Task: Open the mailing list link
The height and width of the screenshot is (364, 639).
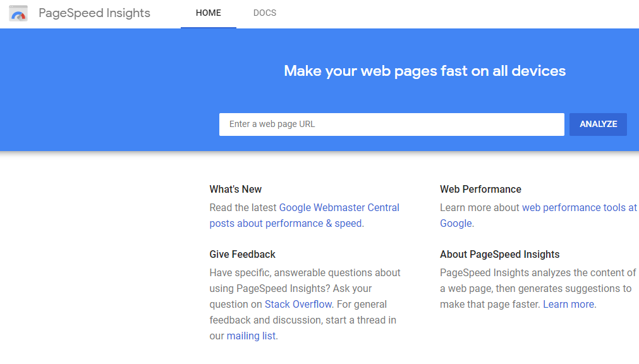Action: [251, 336]
